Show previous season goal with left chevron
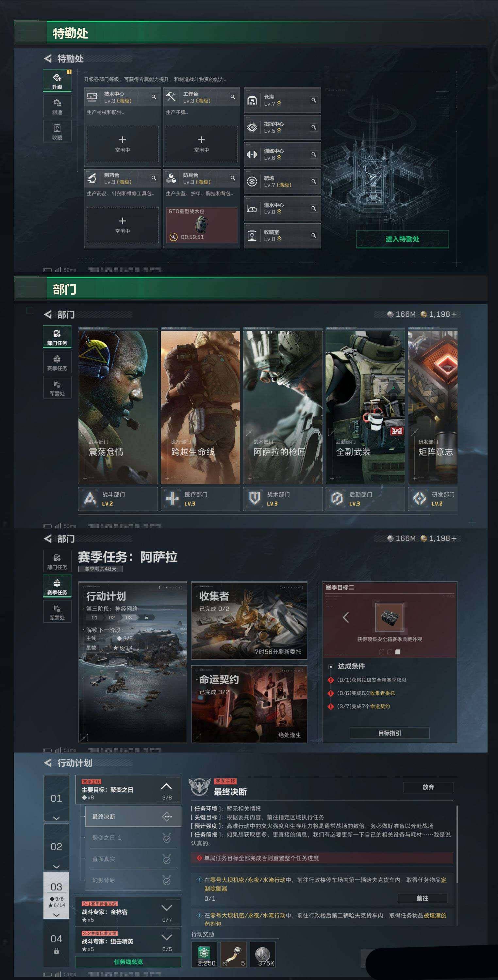 click(346, 617)
